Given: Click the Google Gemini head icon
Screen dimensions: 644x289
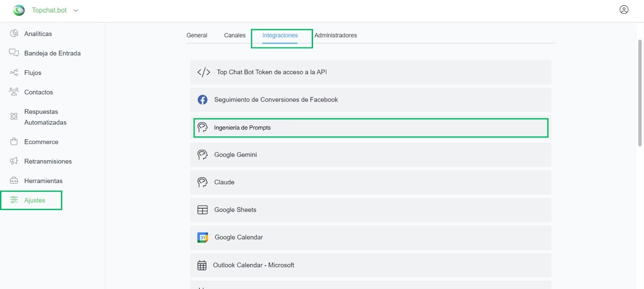Looking at the screenshot, I should pos(202,155).
